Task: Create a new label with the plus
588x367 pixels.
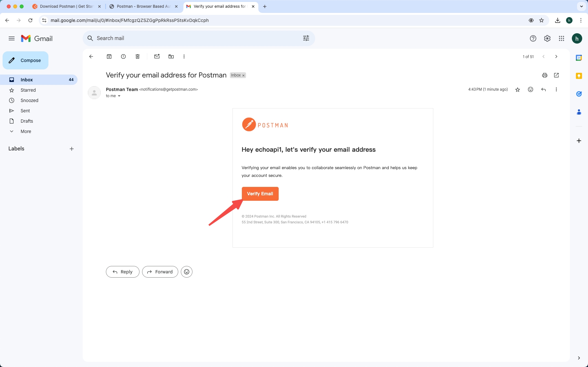Action: pyautogui.click(x=71, y=149)
